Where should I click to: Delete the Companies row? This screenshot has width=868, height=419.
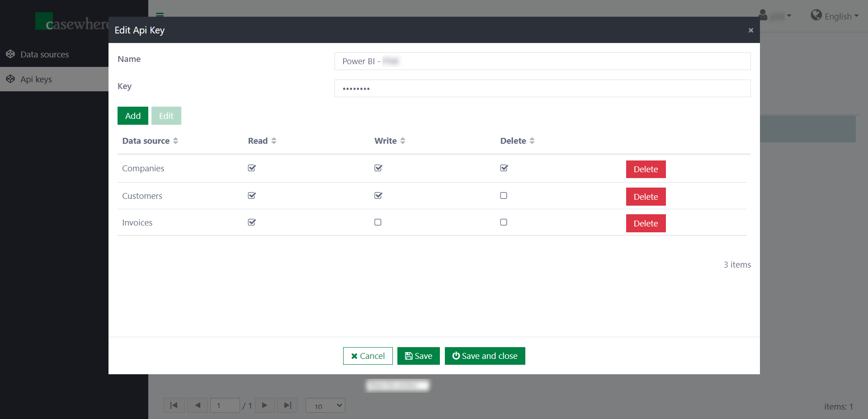coord(646,169)
